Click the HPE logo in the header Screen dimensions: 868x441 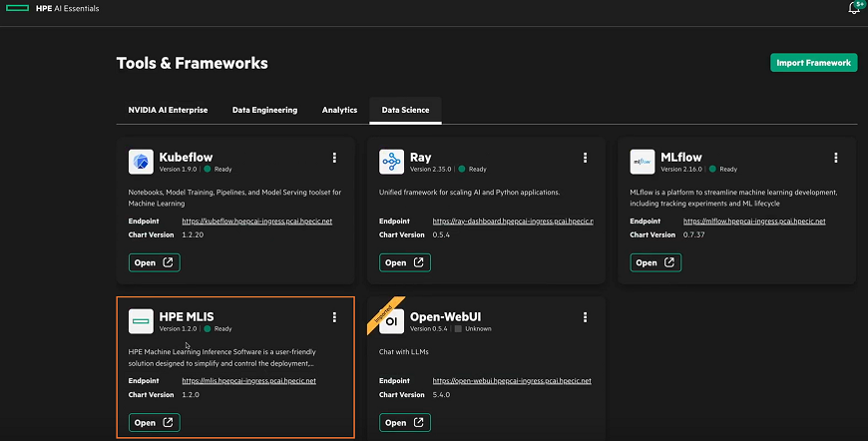17,8
